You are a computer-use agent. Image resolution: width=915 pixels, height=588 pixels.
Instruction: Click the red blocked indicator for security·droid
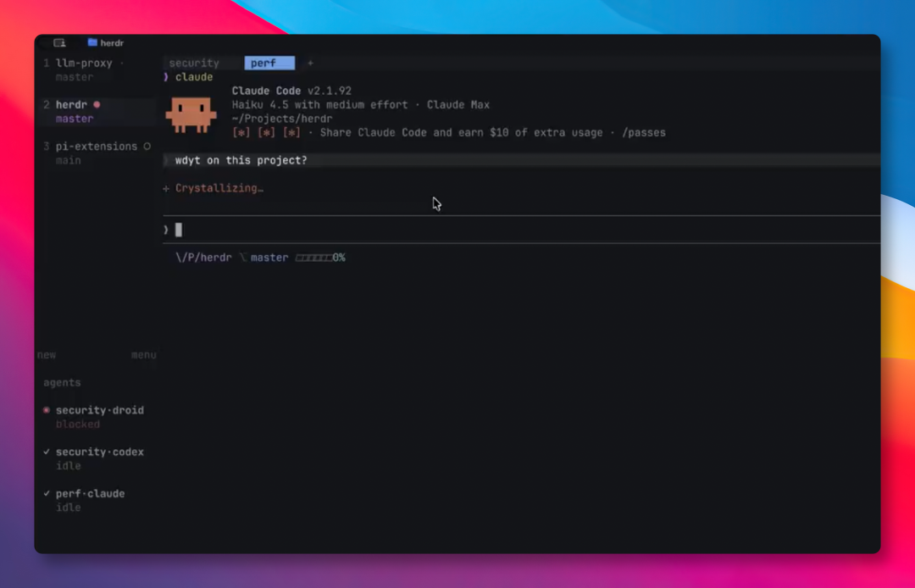pos(47,410)
